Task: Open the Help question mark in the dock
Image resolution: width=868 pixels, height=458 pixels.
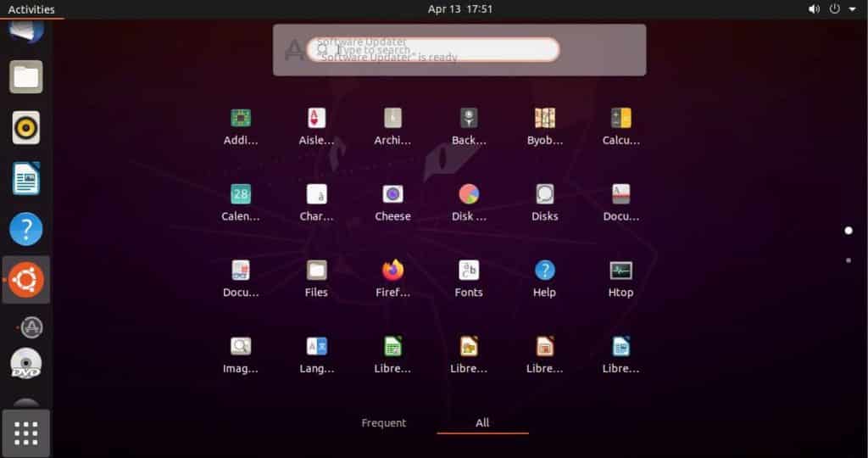Action: click(26, 229)
